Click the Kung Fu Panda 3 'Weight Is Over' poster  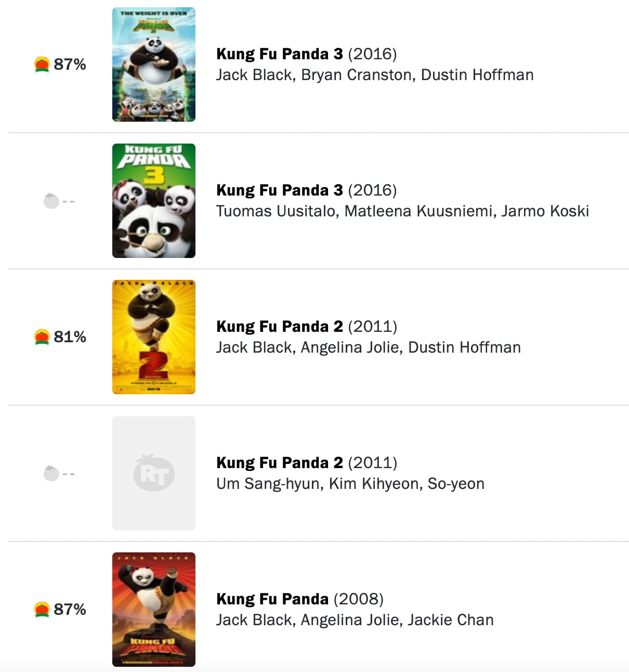[x=153, y=64]
